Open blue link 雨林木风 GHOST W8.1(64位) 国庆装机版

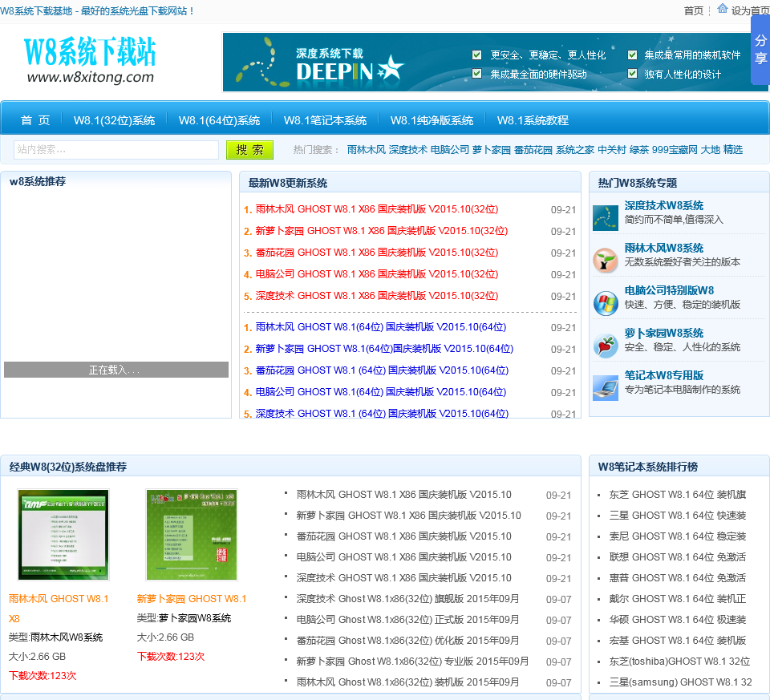pos(380,327)
